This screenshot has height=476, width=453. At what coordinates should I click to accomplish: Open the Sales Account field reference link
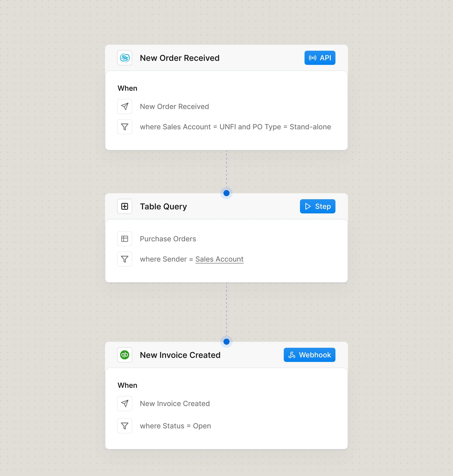click(219, 259)
